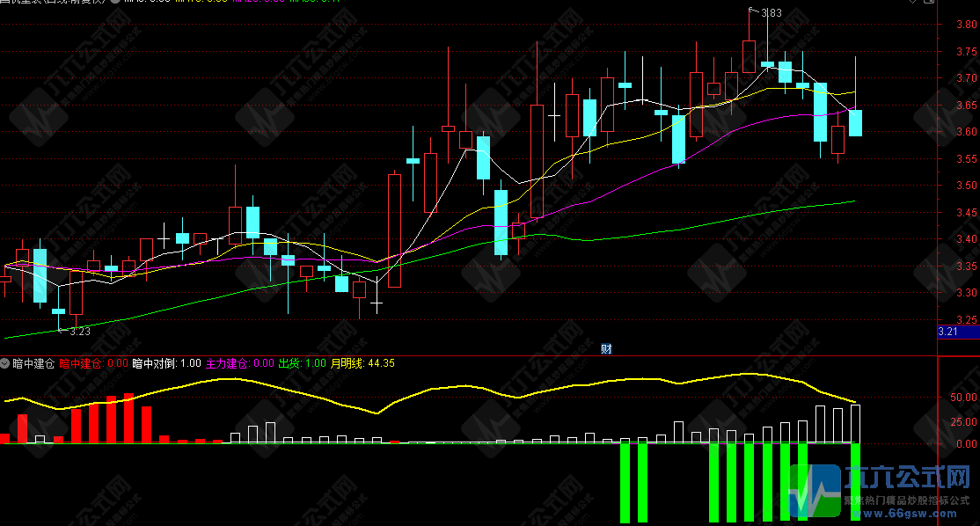Click the yellow 月明线 44.35 label
This screenshot has height=526, width=980.
point(362,363)
